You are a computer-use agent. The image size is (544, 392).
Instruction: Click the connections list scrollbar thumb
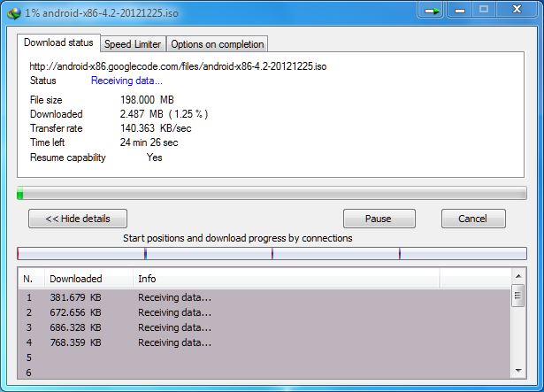(x=518, y=296)
